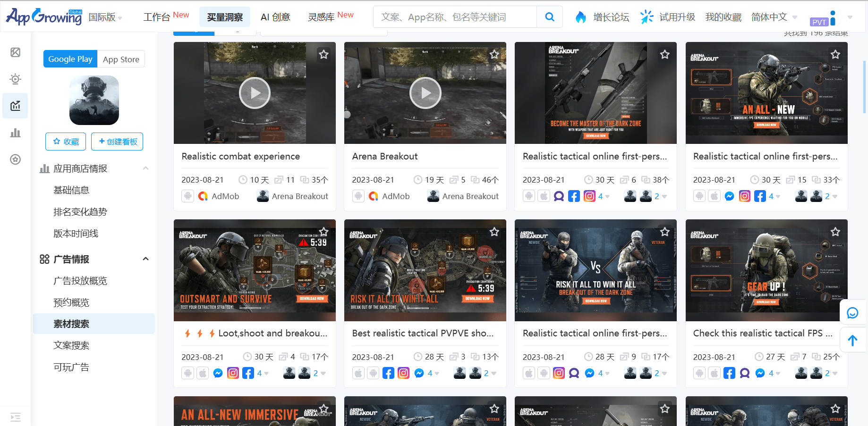Screen dimensions: 868x426
Task: Open 文案搜索 in sidebar
Action: pyautogui.click(x=71, y=345)
